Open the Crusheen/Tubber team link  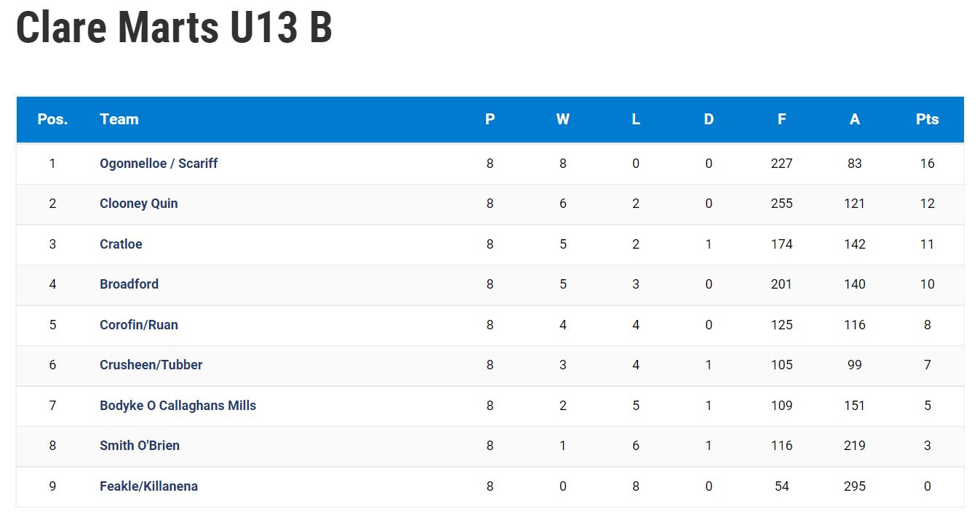151,365
